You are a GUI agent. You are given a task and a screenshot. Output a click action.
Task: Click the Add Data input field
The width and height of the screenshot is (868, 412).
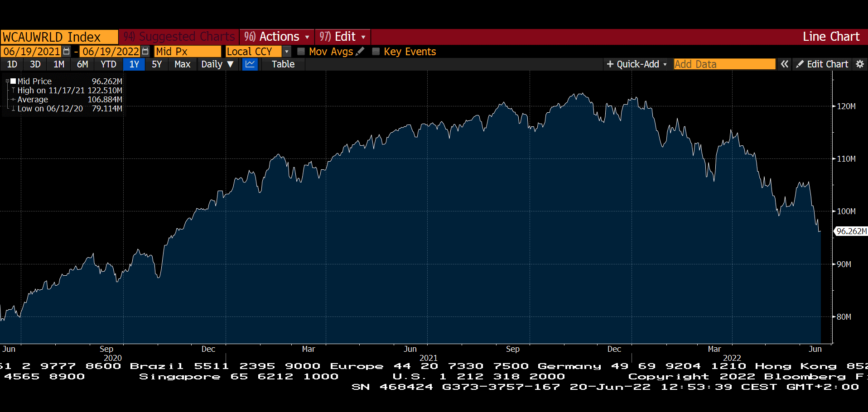[724, 64]
